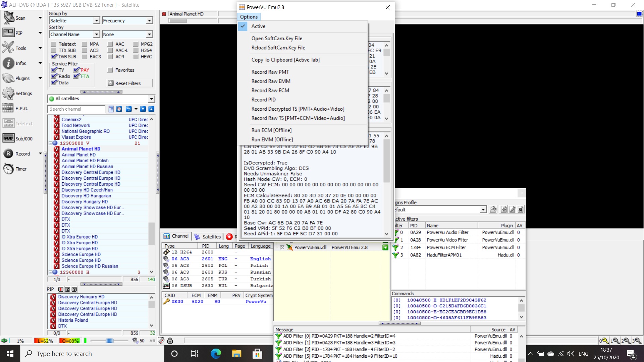Screen dimensions: 644x362
Task: Expand the Frequency group-by dropdown
Action: tap(149, 20)
